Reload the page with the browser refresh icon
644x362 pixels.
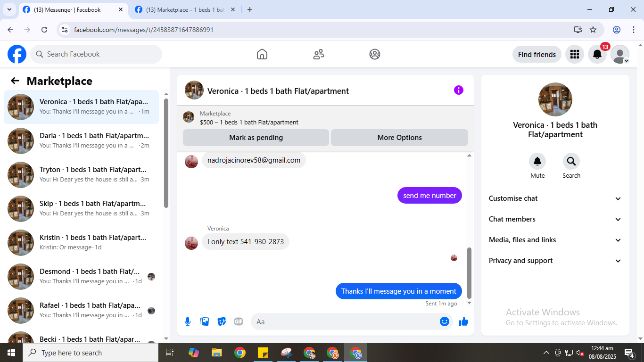click(x=44, y=30)
